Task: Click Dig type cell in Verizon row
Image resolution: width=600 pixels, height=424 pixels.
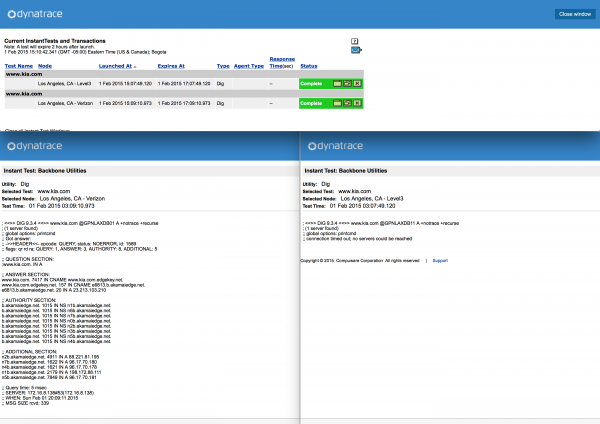Action: (x=220, y=103)
